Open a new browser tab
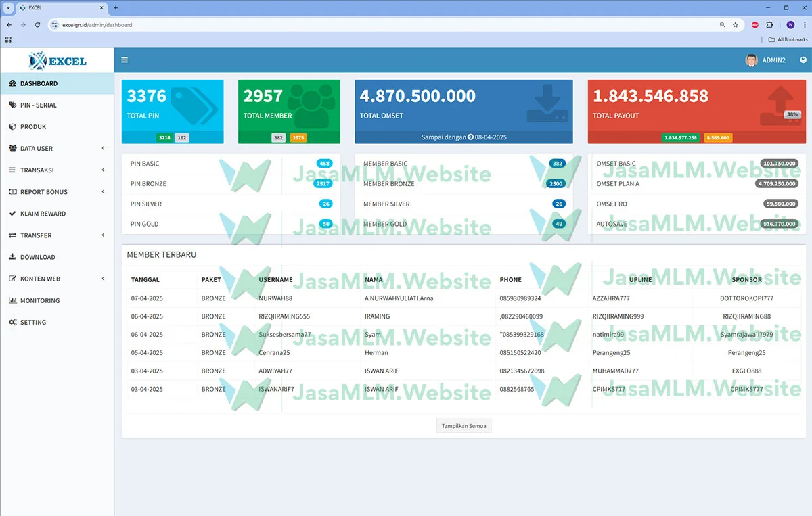 coord(116,7)
